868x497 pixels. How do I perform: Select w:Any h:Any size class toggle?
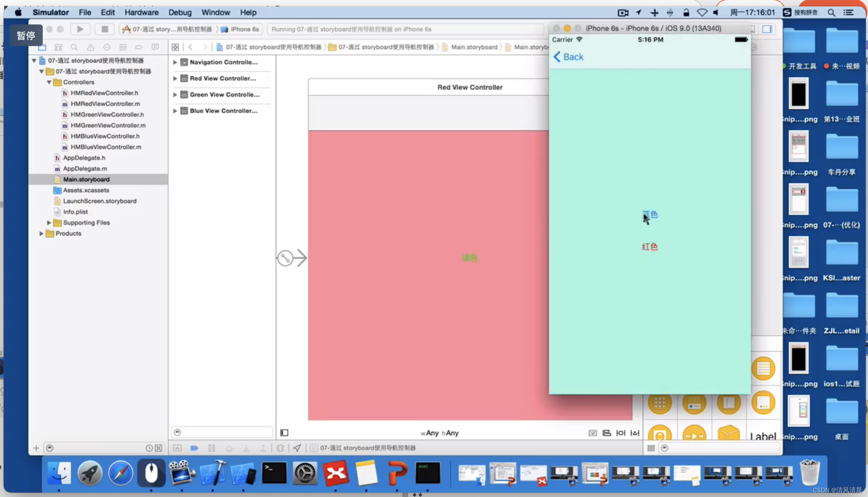pyautogui.click(x=438, y=432)
